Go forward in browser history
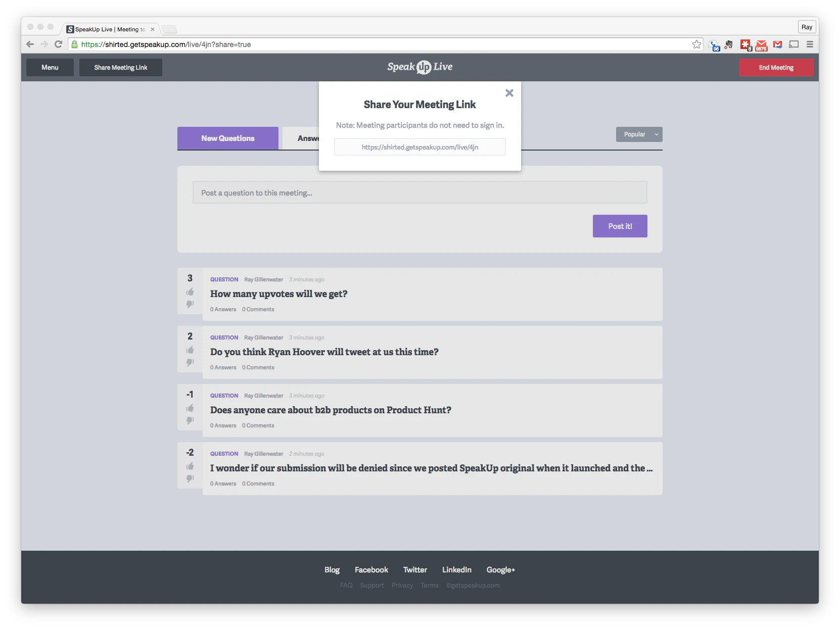Viewport: 840px width, 629px height. click(x=44, y=44)
